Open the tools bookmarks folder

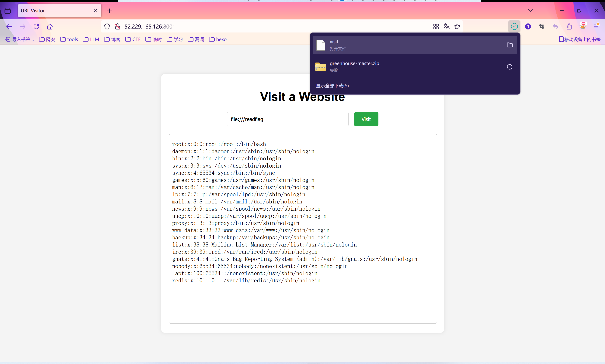coord(69,39)
